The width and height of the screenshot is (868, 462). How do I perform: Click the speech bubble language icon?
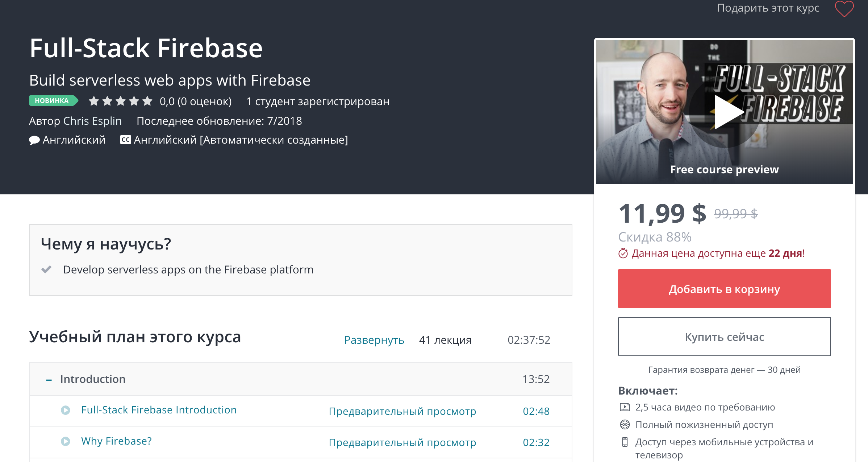(x=34, y=140)
